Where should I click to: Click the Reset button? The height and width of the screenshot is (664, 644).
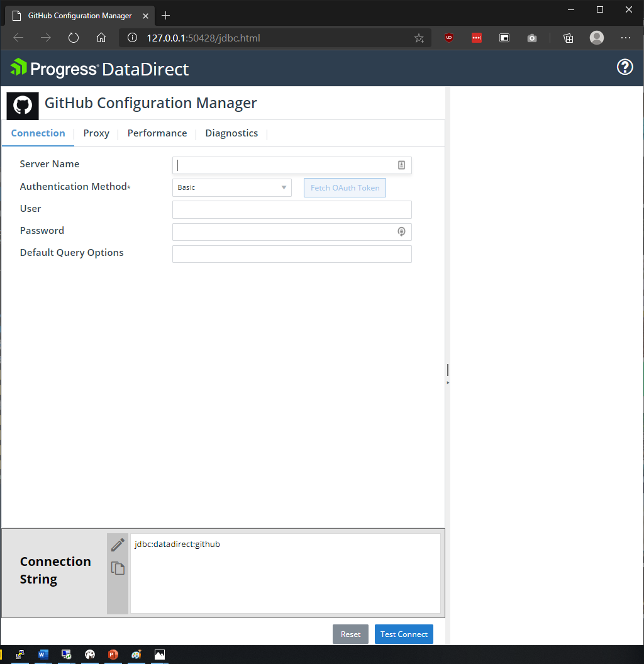350,634
